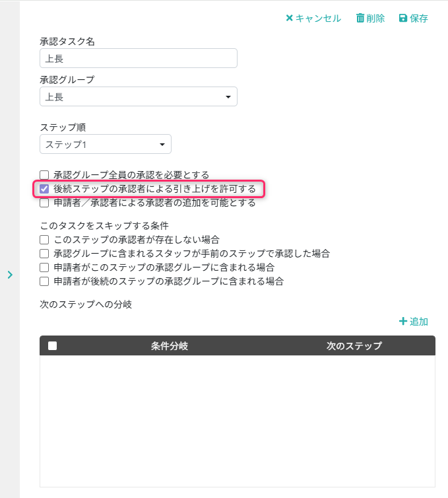448x498 pixels.
Task: Enable 承認グループ全員の承認を必要とする checkbox
Action: pyautogui.click(x=44, y=175)
